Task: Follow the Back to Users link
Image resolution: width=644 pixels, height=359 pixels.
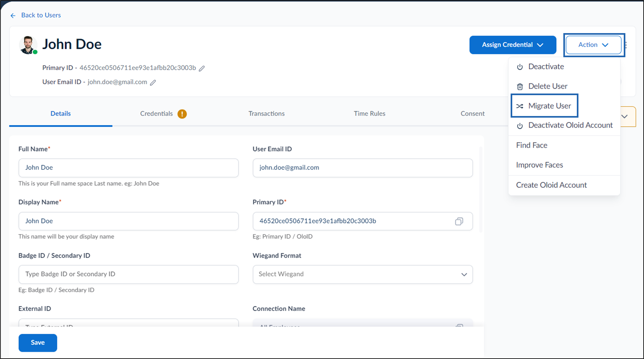Action: coord(41,15)
